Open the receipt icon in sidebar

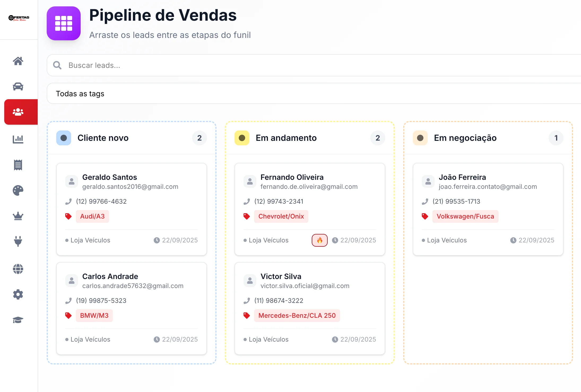[18, 165]
